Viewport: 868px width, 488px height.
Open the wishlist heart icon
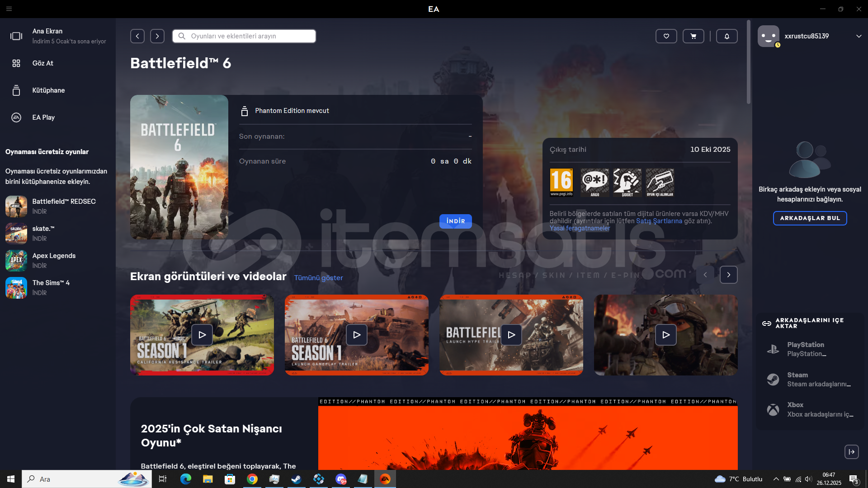pos(666,36)
